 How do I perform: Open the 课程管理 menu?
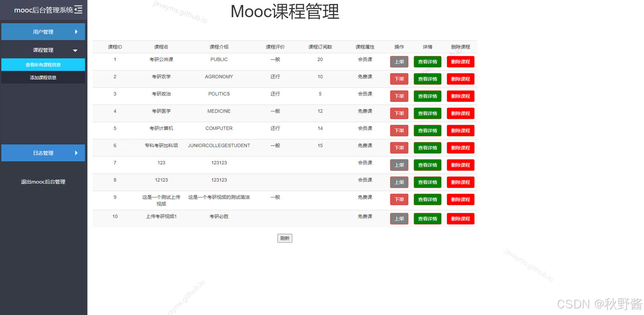[43, 50]
